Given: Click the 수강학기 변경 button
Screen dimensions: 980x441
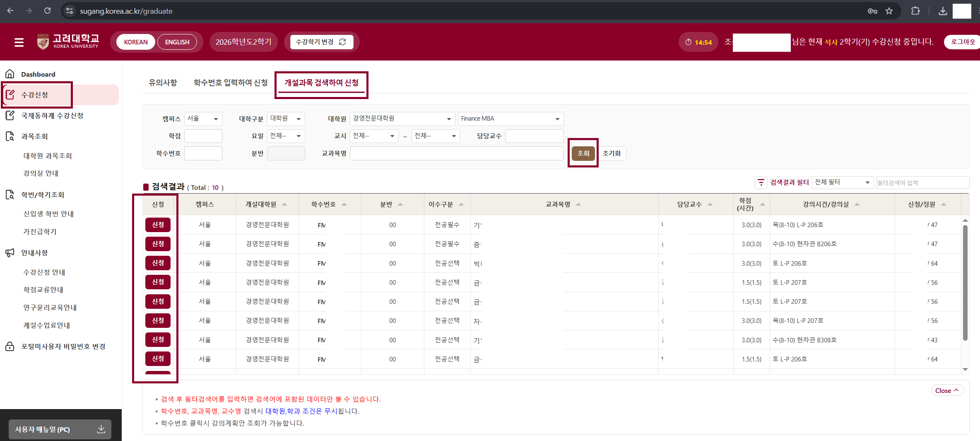Looking at the screenshot, I should coord(321,42).
